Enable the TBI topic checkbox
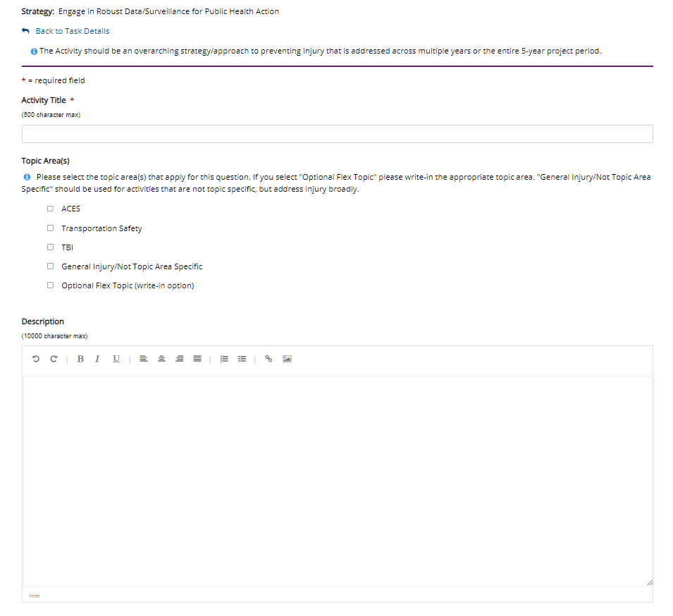This screenshot has height=616, width=673. click(x=50, y=247)
